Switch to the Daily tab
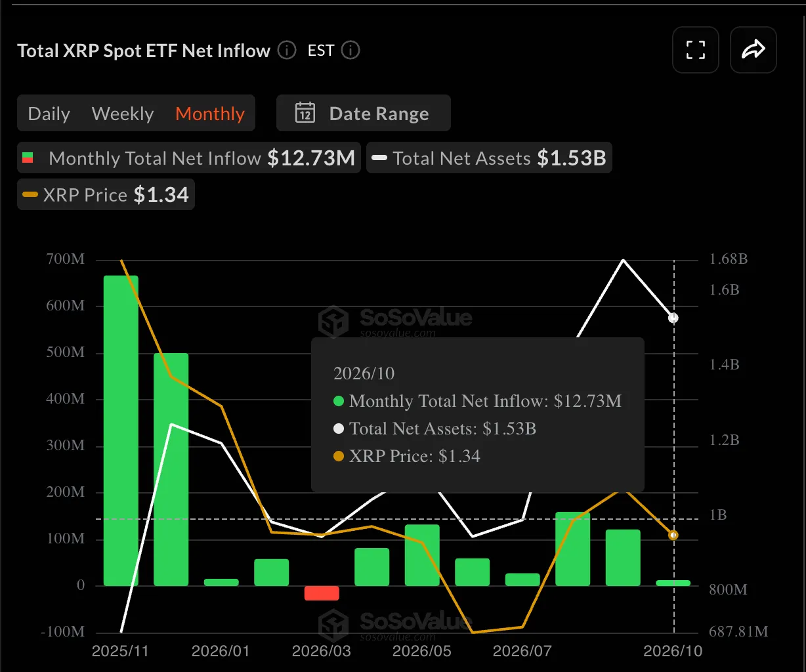 coord(49,114)
